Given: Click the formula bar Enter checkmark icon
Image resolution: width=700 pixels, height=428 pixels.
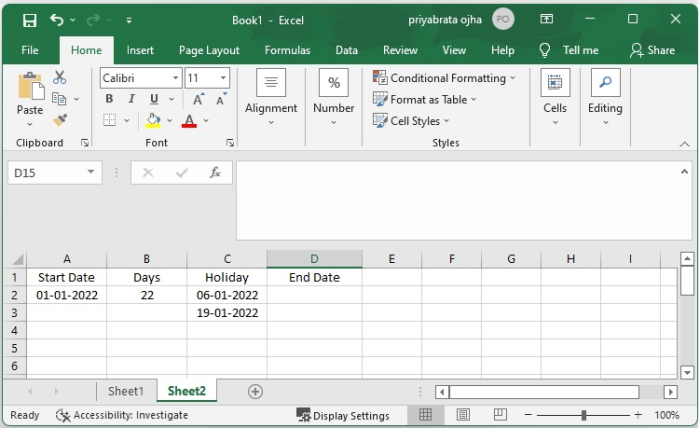Looking at the screenshot, I should coord(182,173).
